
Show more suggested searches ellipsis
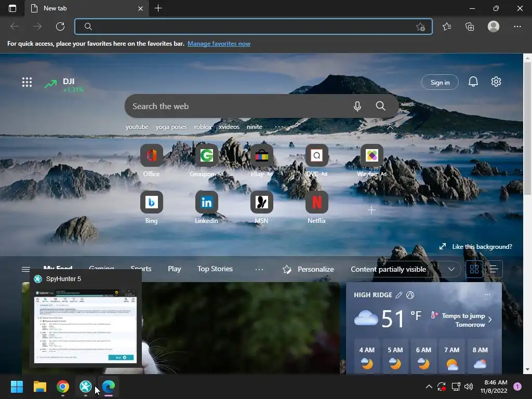click(x=278, y=127)
